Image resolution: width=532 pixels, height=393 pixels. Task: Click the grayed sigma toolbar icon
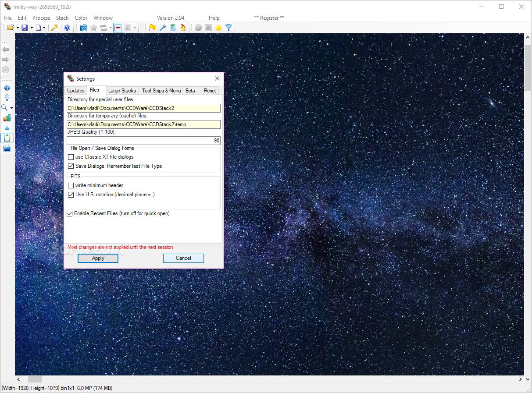click(x=128, y=28)
